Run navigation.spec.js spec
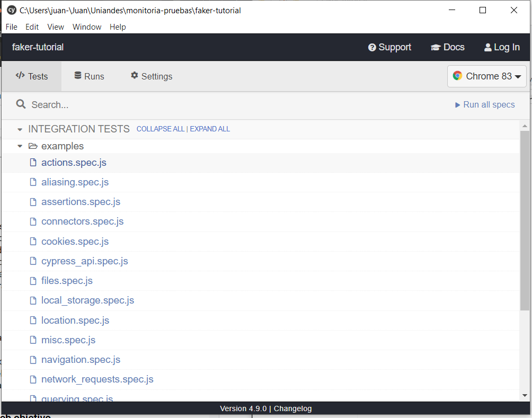The image size is (532, 418). (81, 360)
